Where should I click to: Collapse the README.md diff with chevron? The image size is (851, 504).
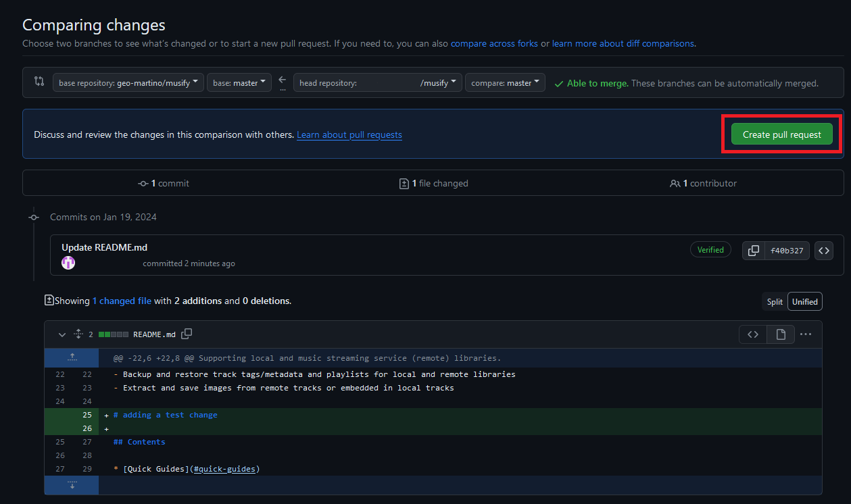click(62, 334)
